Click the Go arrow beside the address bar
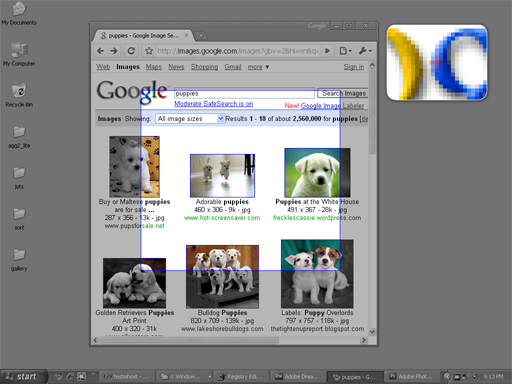Image resolution: width=512 pixels, height=384 pixels. coord(328,51)
